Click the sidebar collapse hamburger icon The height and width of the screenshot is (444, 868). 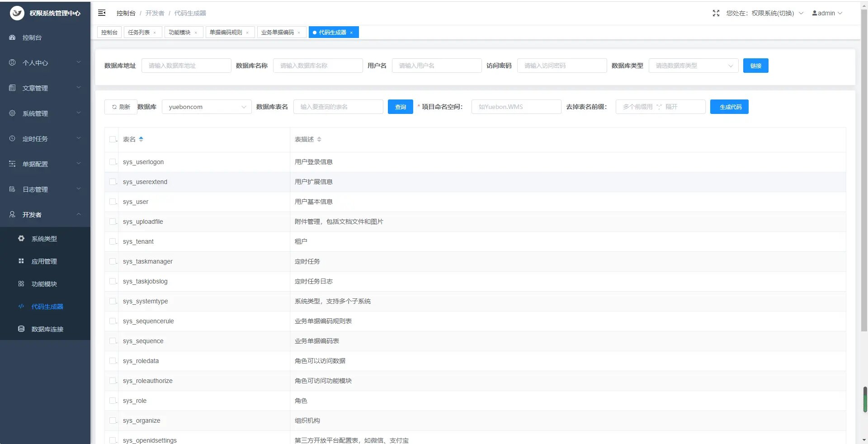point(102,13)
